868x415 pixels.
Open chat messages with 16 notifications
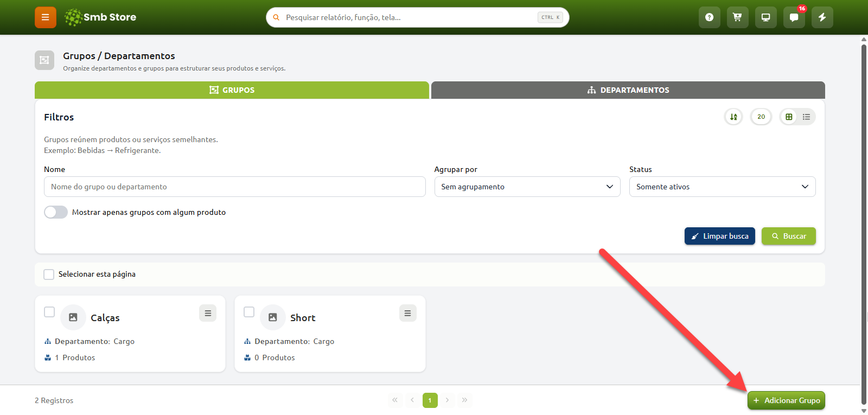794,17
